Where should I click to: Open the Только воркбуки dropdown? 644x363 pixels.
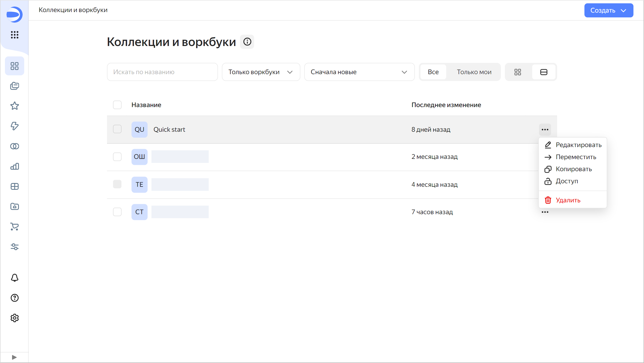[260, 72]
